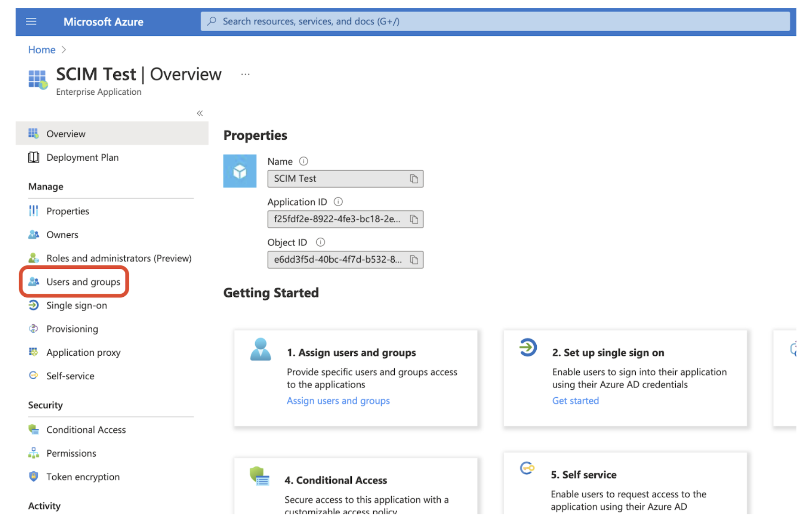Open the Owners menu item

coord(62,235)
